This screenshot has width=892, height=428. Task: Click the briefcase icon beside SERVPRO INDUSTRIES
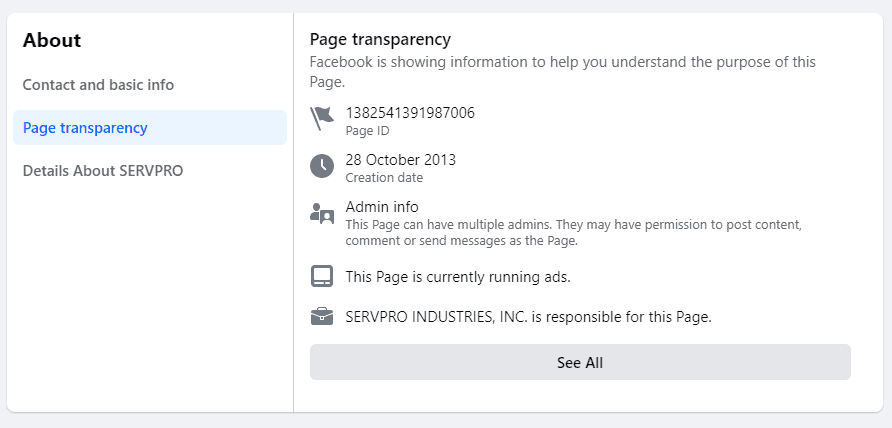[322, 316]
